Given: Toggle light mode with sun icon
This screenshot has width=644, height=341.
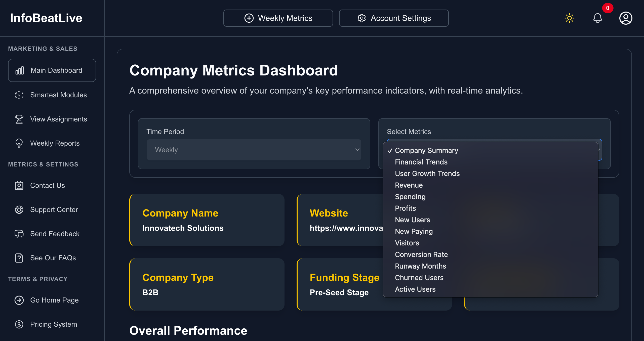Looking at the screenshot, I should coord(569,18).
